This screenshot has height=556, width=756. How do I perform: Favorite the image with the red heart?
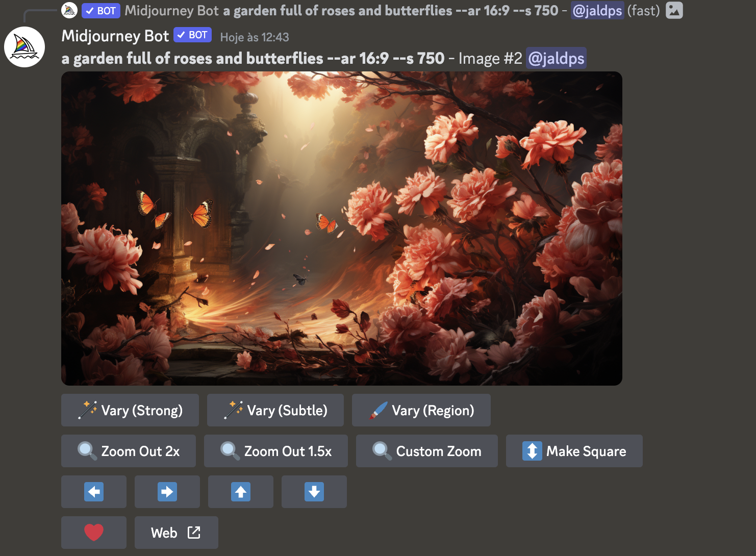tap(94, 533)
